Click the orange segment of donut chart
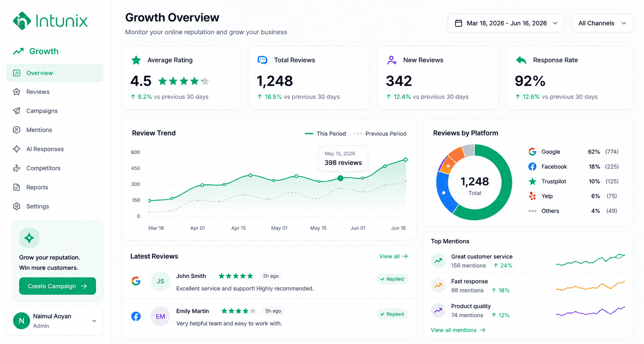 [456, 154]
